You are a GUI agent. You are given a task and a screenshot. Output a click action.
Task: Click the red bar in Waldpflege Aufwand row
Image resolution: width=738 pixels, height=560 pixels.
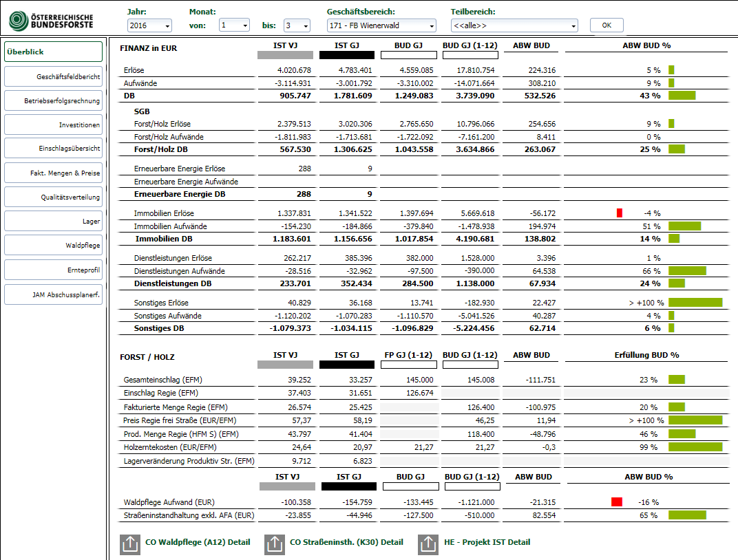tap(617, 502)
